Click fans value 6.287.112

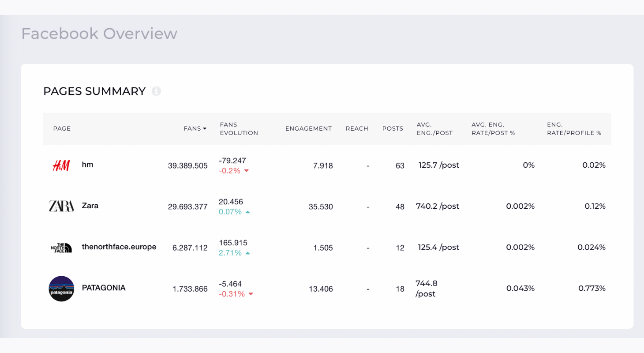coord(190,248)
